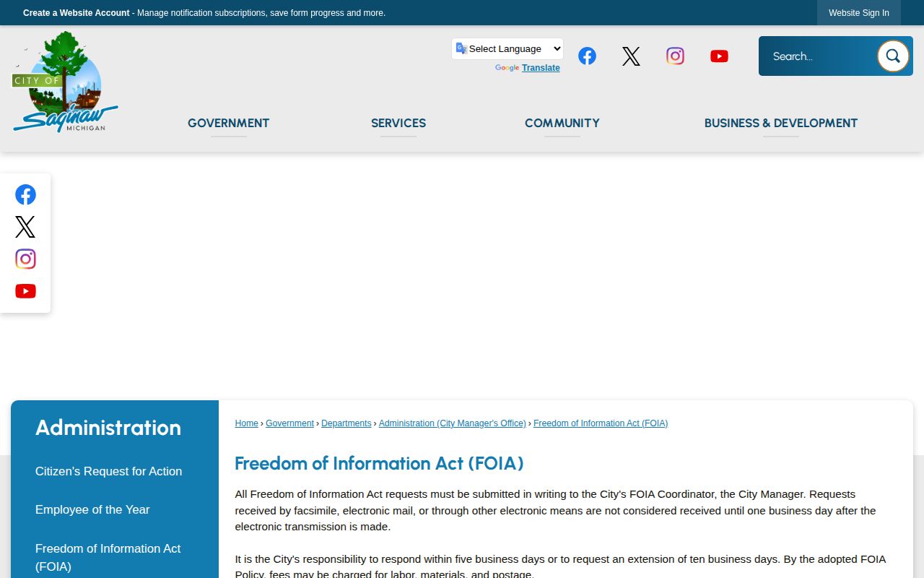Open X (Twitter) icon in header
924x578 pixels.
pos(631,56)
